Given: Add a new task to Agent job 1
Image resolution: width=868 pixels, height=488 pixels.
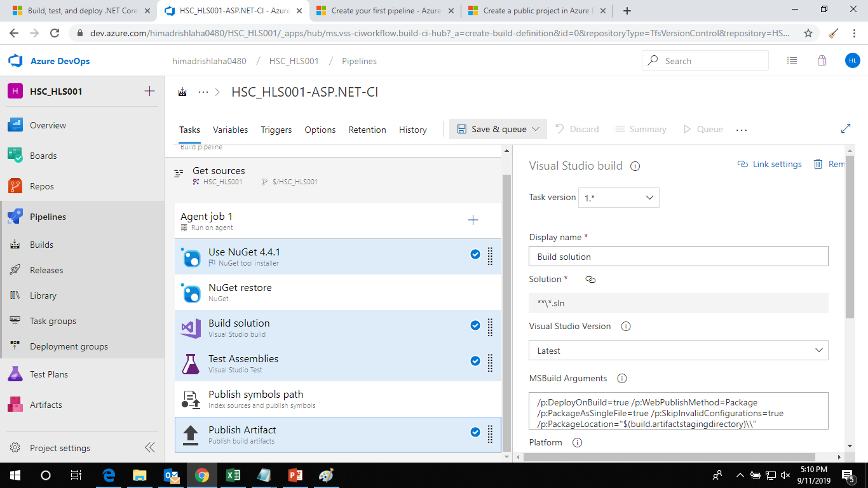Looking at the screenshot, I should 473,219.
